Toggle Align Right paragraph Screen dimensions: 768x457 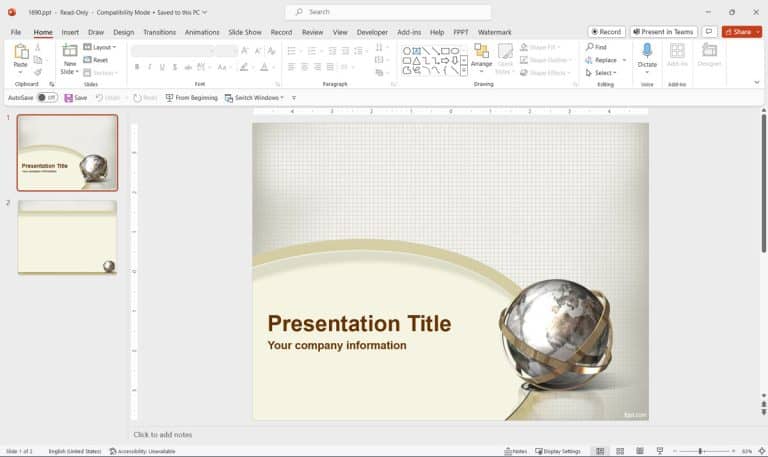pos(317,67)
